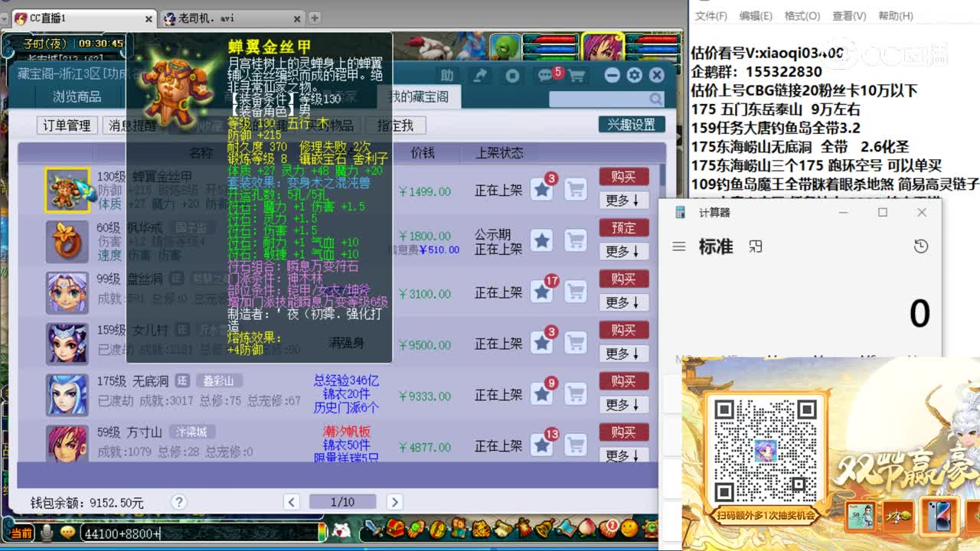The image size is (980, 551).
Task: Click the share arrow icon in header
Action: 480,75
